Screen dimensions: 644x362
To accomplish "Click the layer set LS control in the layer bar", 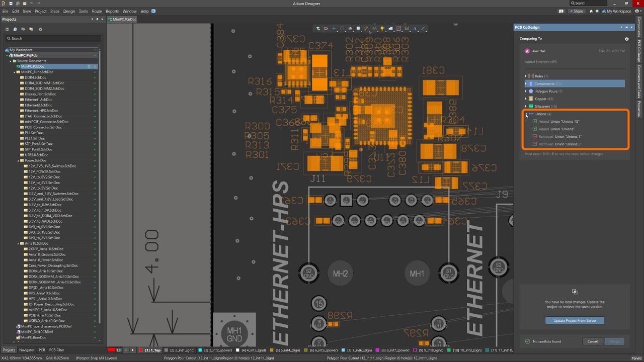I will (x=119, y=350).
